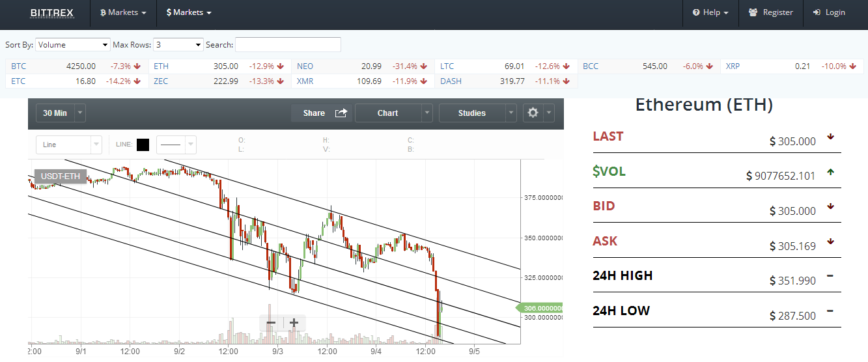The image size is (868, 362).
Task: Click the USDT-ETH chart label
Action: [61, 176]
